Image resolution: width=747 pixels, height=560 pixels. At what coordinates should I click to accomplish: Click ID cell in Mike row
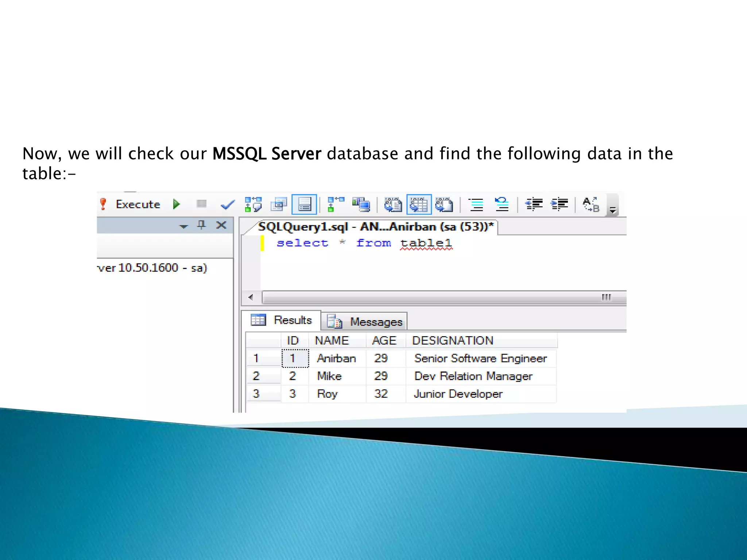[295, 376]
